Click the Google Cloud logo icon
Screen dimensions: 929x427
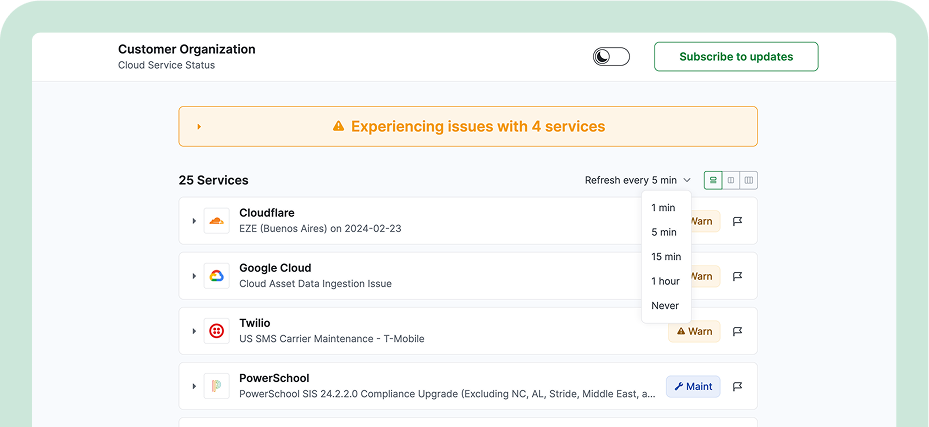tap(216, 276)
